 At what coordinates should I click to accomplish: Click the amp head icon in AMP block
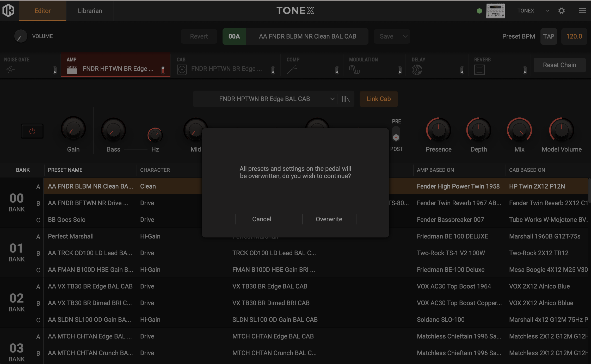[72, 70]
